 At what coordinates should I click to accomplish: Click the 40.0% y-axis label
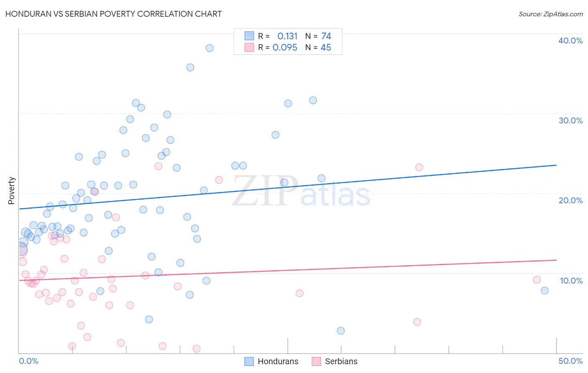(570, 41)
